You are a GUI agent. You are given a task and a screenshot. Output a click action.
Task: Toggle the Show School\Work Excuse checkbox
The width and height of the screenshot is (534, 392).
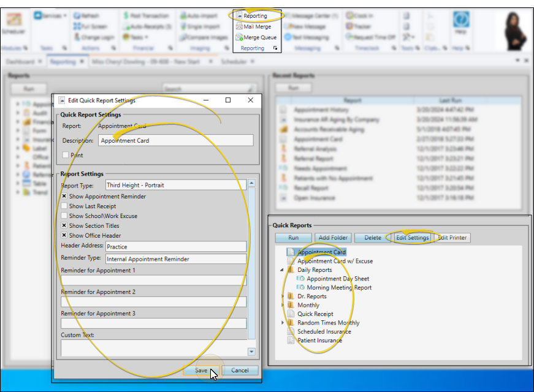(x=64, y=216)
